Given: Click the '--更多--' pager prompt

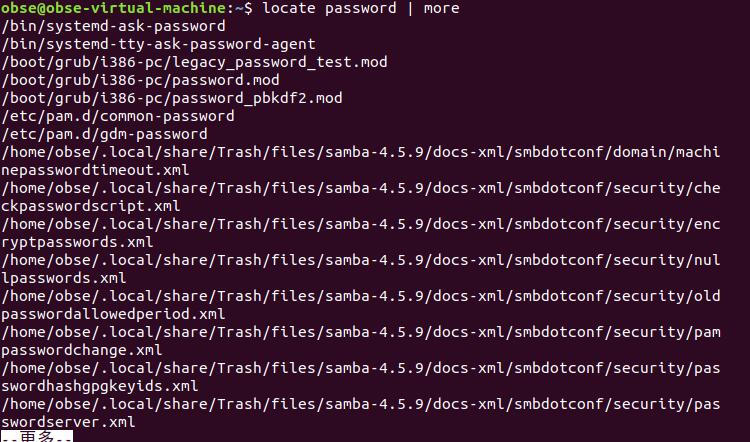Looking at the screenshot, I should [x=37, y=436].
